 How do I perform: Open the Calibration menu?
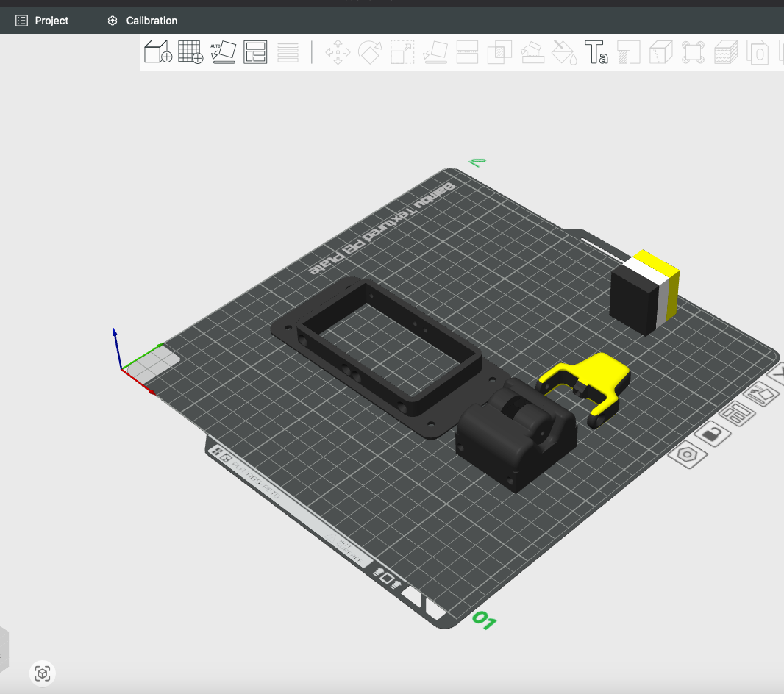point(142,21)
